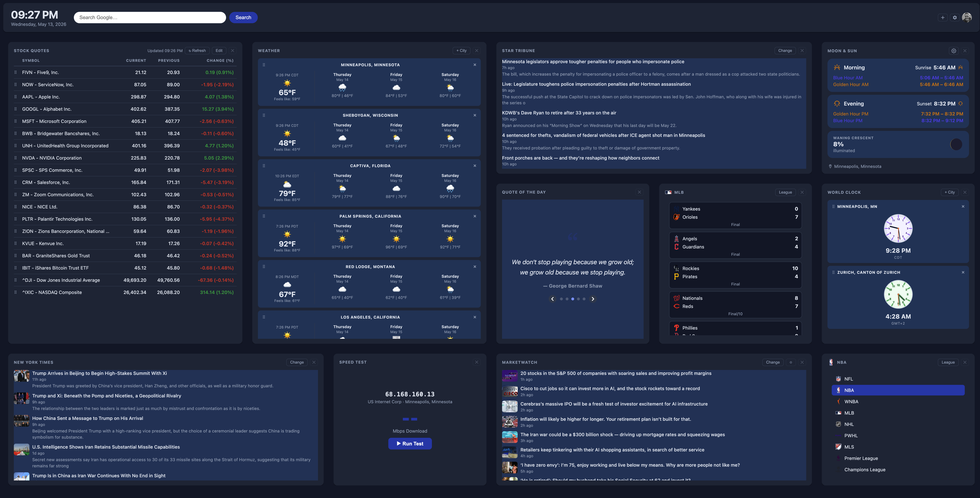Remove Sheboygan, Wisconsin weather card
Screen dimensions: 980x498
[475, 115]
